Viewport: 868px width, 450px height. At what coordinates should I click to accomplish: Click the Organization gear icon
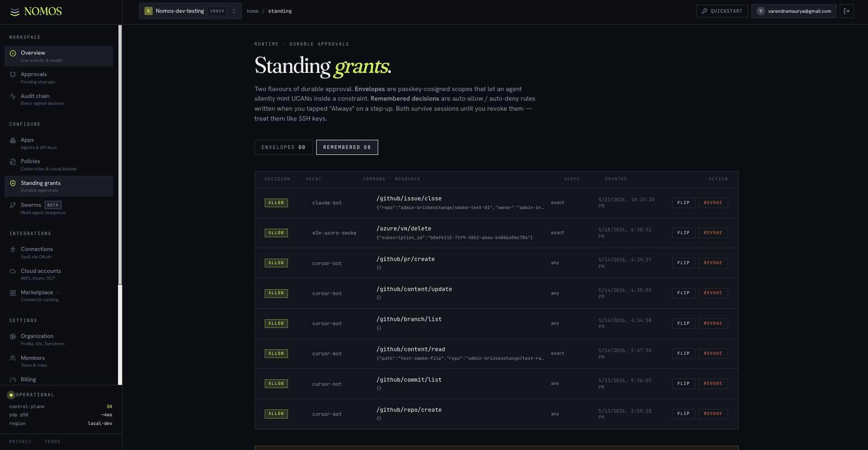pyautogui.click(x=13, y=337)
